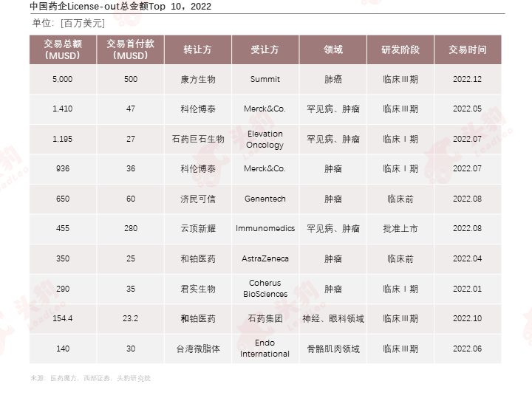Select the 5,000 total amount cell
This screenshot has width=532, height=398.
point(63,79)
